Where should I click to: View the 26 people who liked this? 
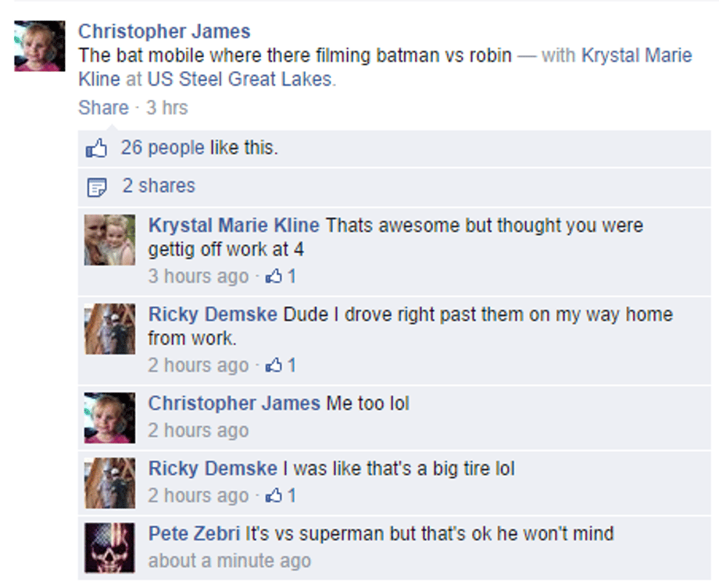click(x=163, y=148)
